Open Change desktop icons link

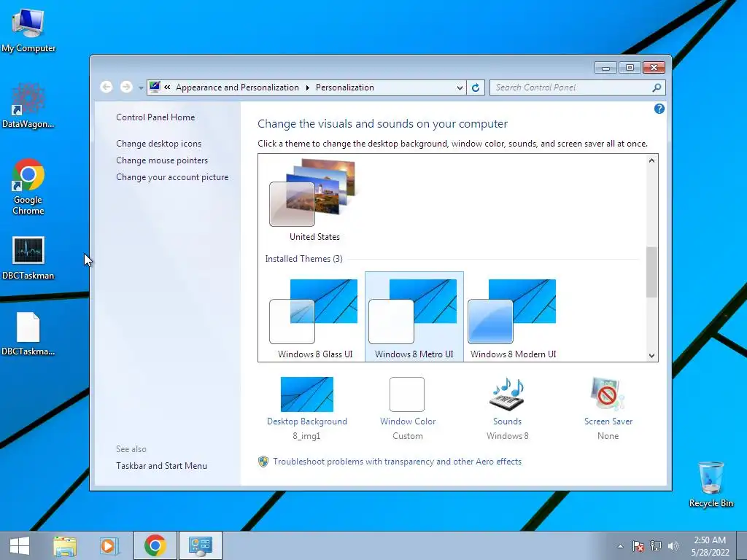[x=158, y=144]
